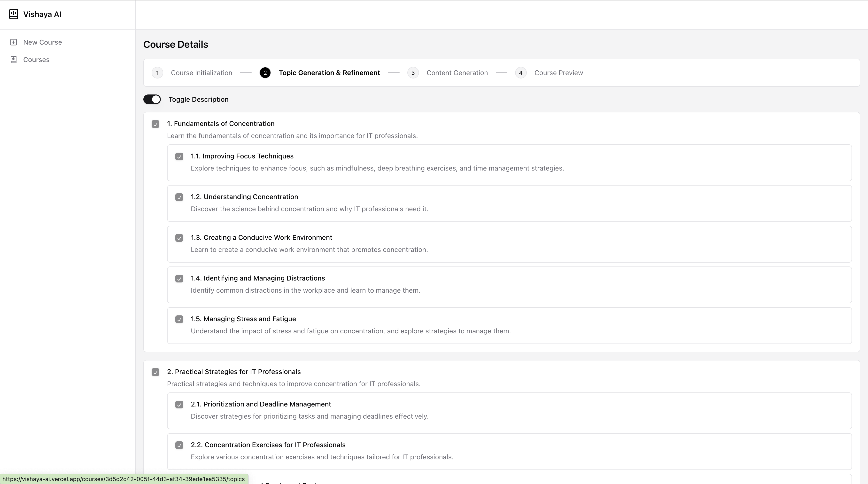868x484 pixels.
Task: Click the title 1.1. Improving Focus Techniques
Action: pyautogui.click(x=242, y=156)
